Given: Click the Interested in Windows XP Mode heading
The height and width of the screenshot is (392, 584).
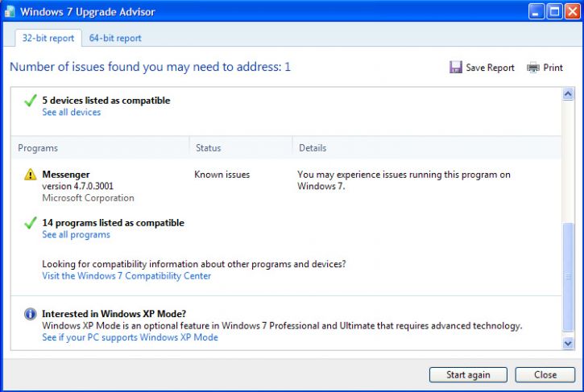Looking at the screenshot, I should coord(114,314).
